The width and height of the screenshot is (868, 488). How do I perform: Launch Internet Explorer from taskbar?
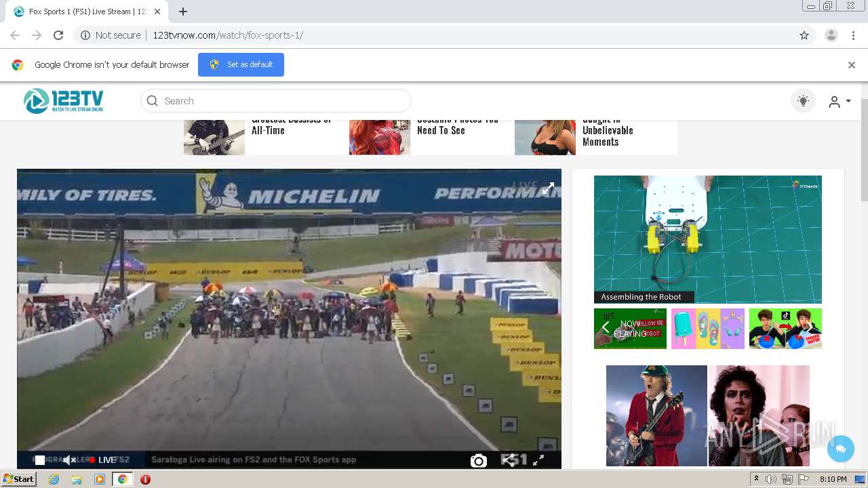click(54, 479)
